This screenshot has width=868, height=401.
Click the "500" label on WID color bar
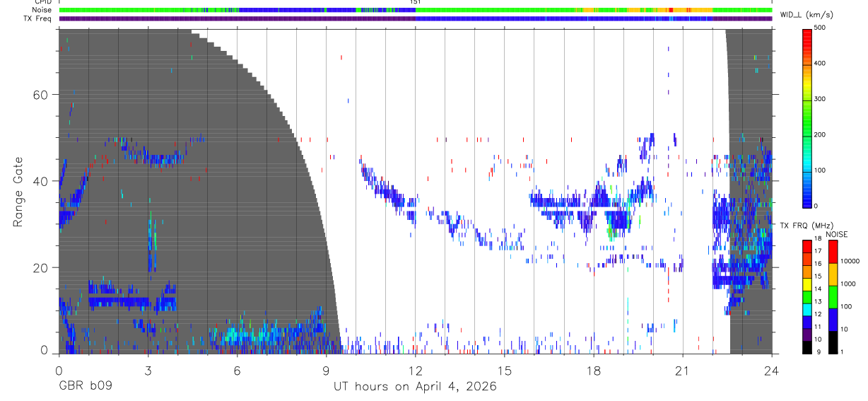coord(821,28)
